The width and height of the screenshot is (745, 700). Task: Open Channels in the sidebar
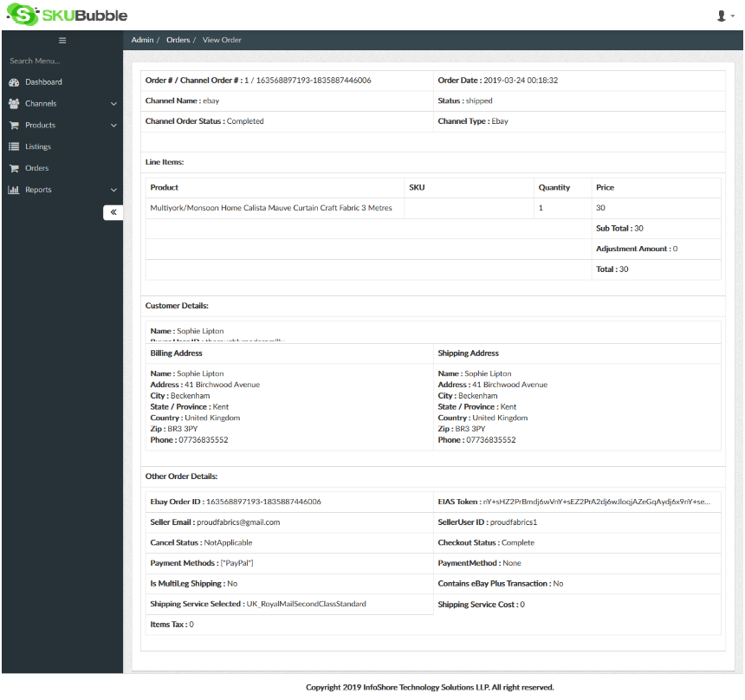tap(62, 104)
